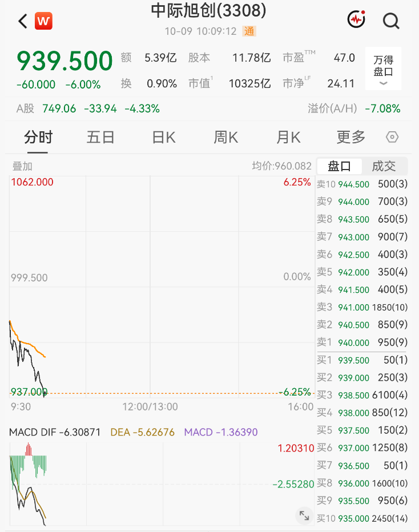The width and height of the screenshot is (419, 532).
Task: Open the pulse alert icon
Action: [x=356, y=19]
